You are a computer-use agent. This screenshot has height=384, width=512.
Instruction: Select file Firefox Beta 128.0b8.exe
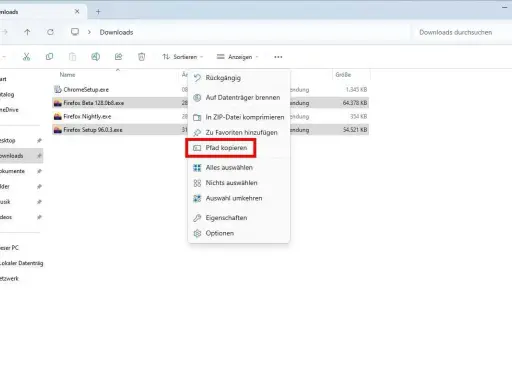coord(94,103)
